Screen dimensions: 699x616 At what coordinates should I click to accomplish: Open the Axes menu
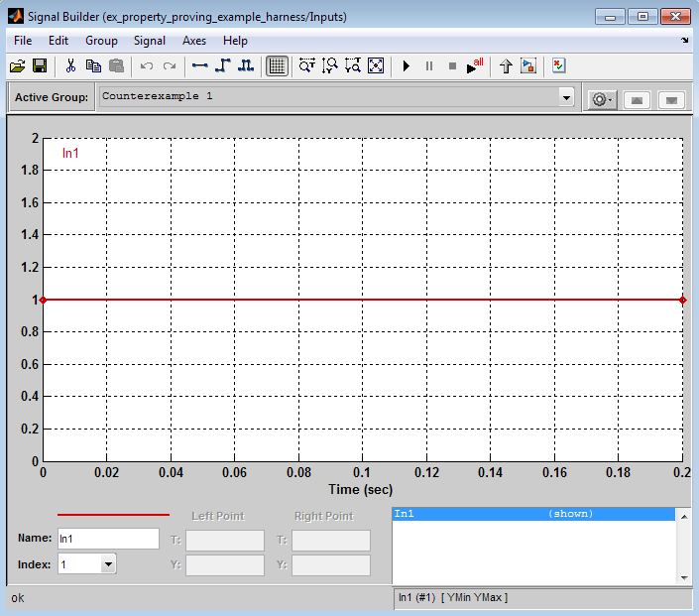(194, 41)
